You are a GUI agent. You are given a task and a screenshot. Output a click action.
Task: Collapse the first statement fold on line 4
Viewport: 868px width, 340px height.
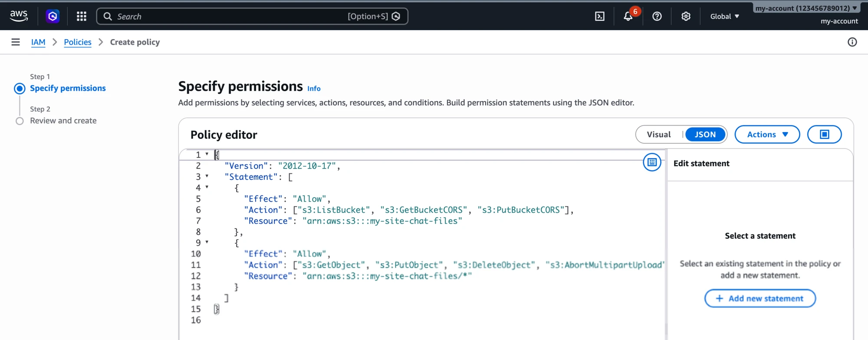[x=207, y=187]
